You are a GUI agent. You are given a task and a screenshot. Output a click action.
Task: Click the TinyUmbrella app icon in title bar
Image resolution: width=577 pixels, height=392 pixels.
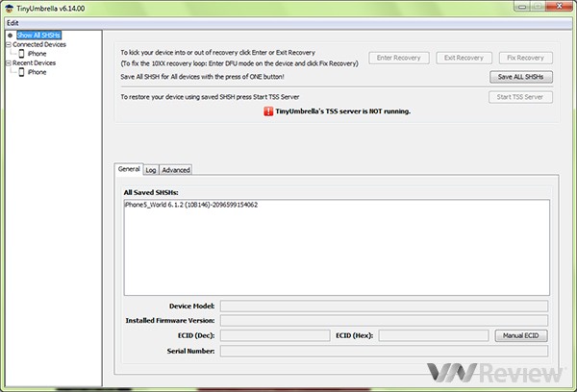(9, 8)
